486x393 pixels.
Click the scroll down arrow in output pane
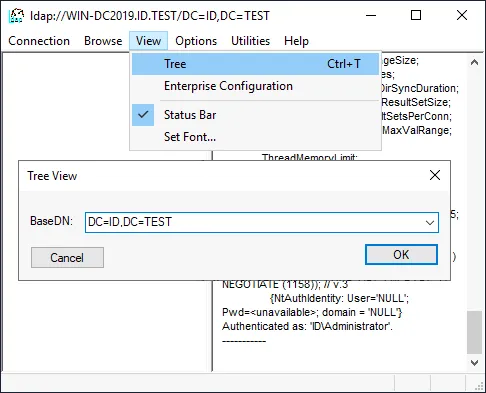pyautogui.click(x=474, y=363)
